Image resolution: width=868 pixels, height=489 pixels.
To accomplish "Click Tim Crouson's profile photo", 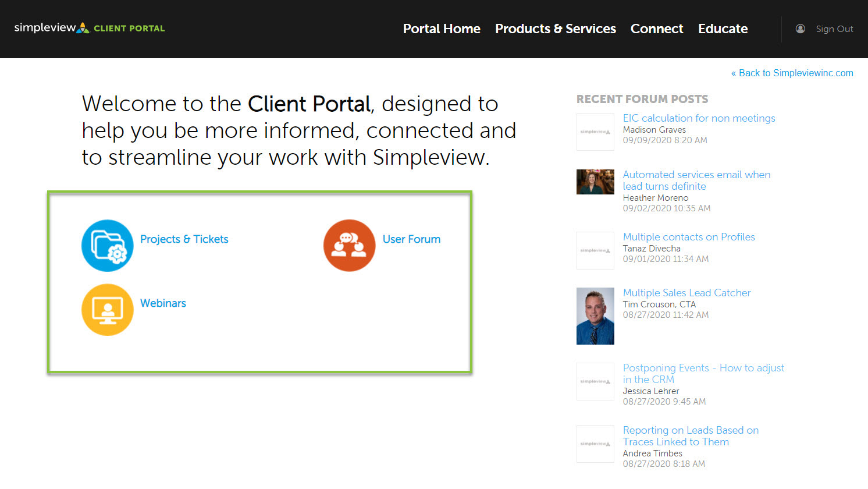I will tap(595, 316).
